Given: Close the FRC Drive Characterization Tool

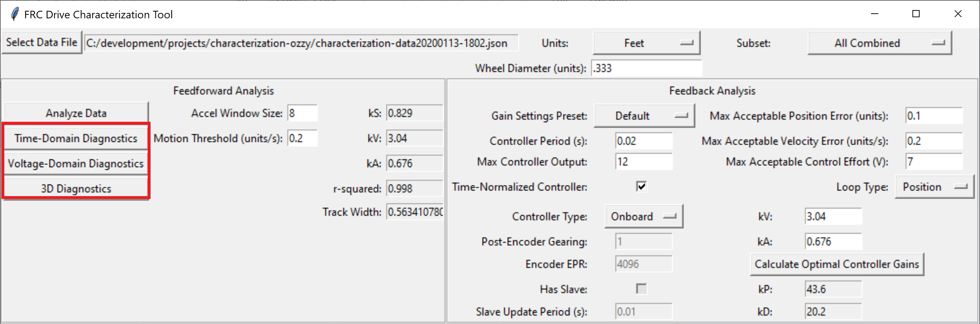Looking at the screenshot, I should click(x=958, y=14).
